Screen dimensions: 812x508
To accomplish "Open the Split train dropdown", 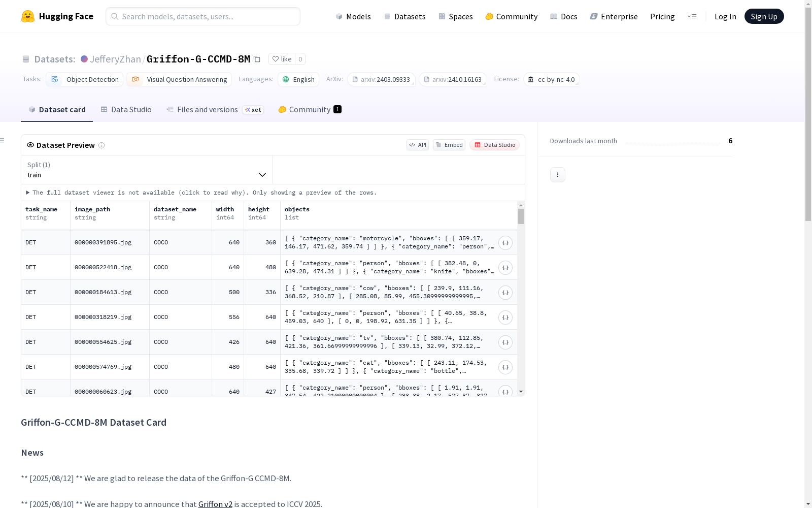I will tap(147, 170).
